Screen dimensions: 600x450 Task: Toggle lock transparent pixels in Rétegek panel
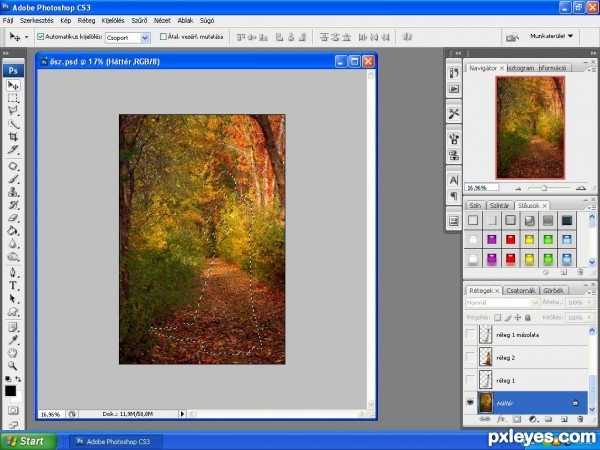pos(497,317)
